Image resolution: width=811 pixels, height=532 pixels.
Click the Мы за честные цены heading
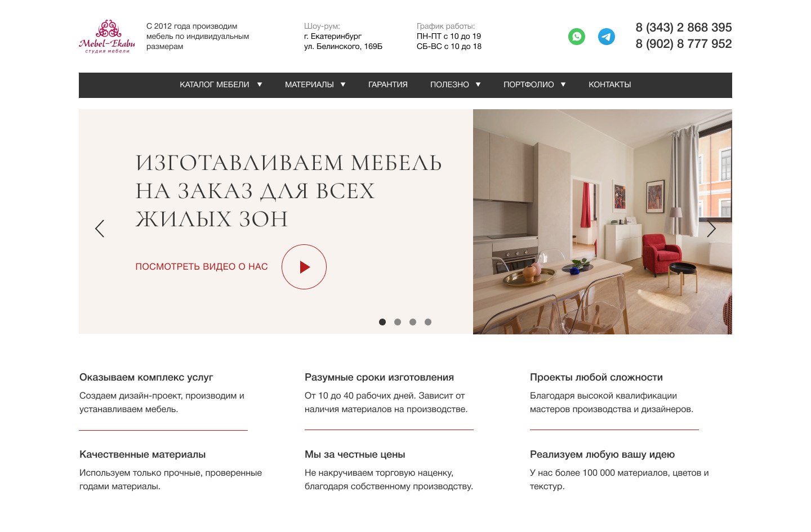tap(355, 454)
